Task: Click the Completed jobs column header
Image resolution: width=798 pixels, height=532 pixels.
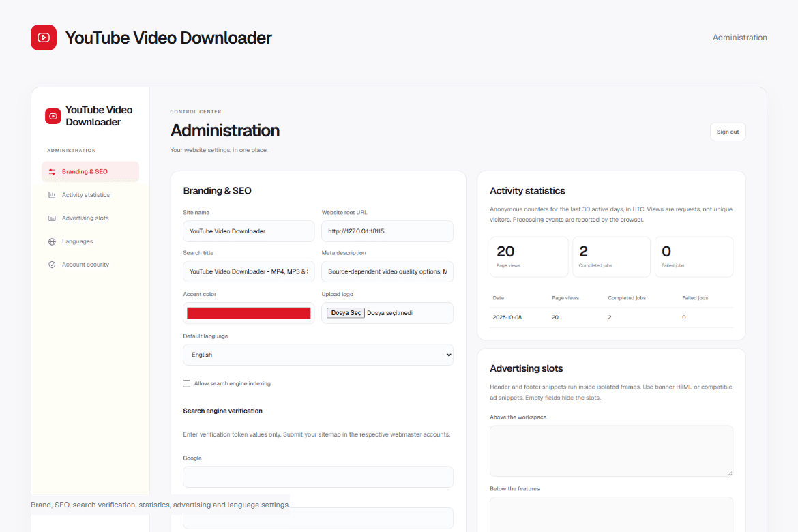Action: click(x=627, y=298)
